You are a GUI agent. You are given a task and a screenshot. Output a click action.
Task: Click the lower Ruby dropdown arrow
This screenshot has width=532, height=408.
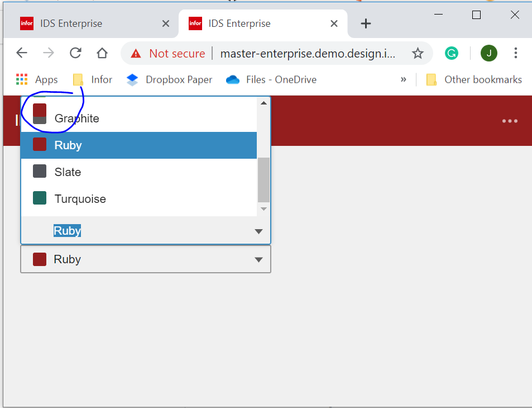click(x=258, y=260)
